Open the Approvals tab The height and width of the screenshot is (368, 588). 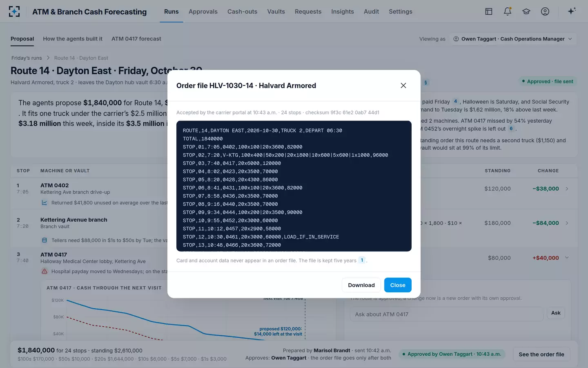click(203, 11)
